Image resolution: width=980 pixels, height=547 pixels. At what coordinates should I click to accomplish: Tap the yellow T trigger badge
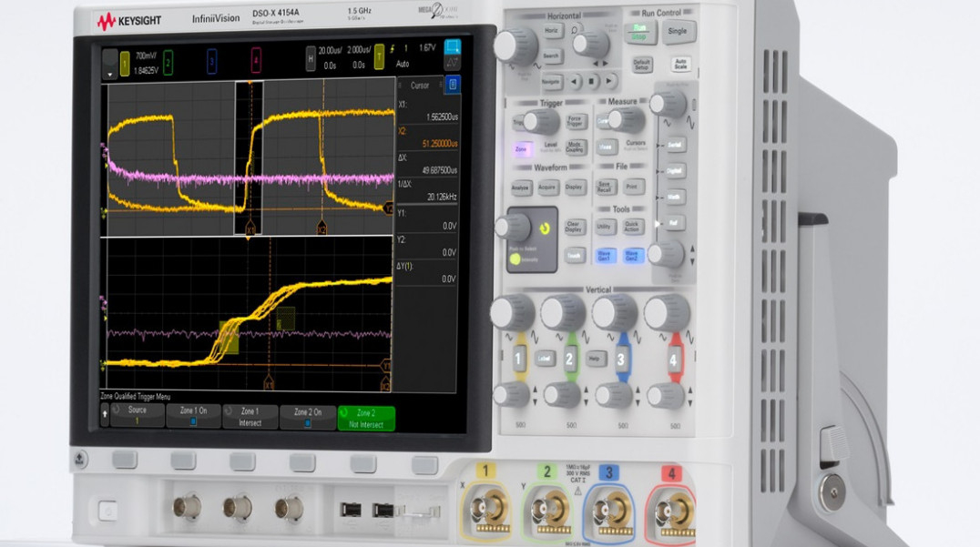point(379,56)
